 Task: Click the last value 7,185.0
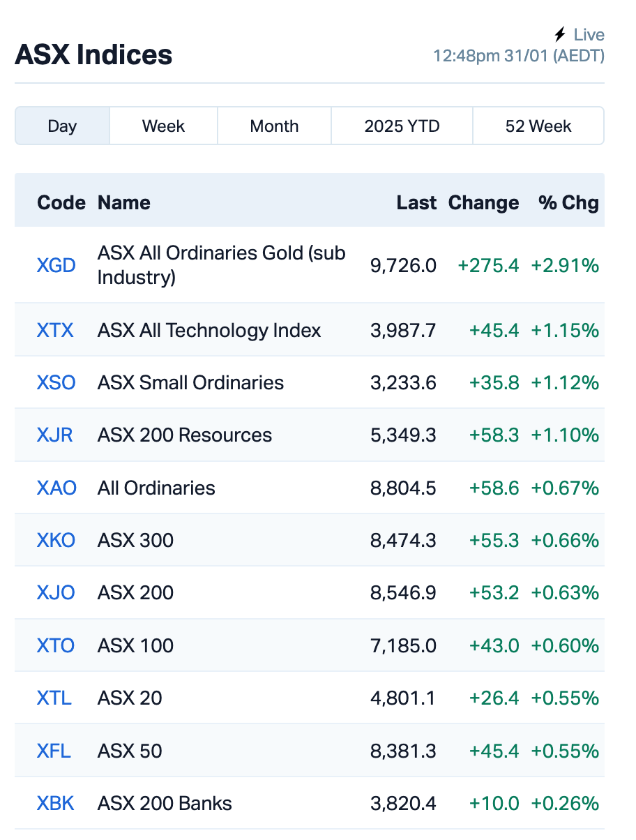coord(404,646)
